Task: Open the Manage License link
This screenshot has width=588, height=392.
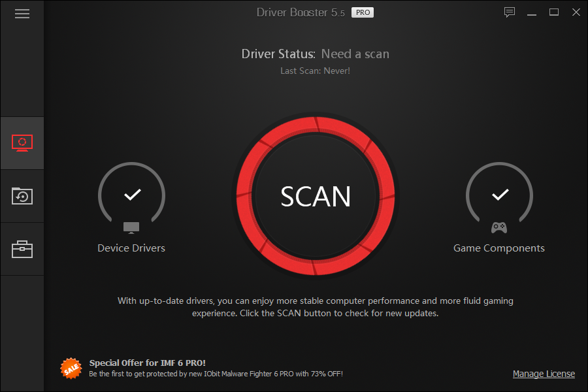Action: 544,374
